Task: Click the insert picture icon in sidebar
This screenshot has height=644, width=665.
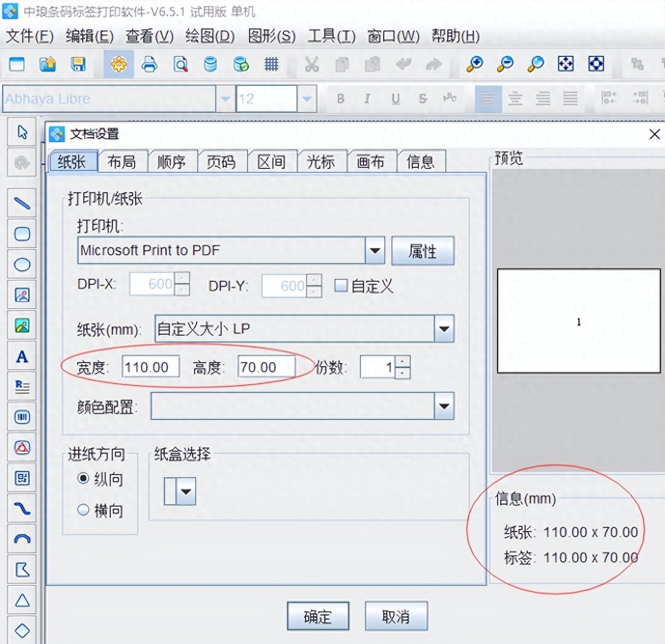Action: (22, 295)
